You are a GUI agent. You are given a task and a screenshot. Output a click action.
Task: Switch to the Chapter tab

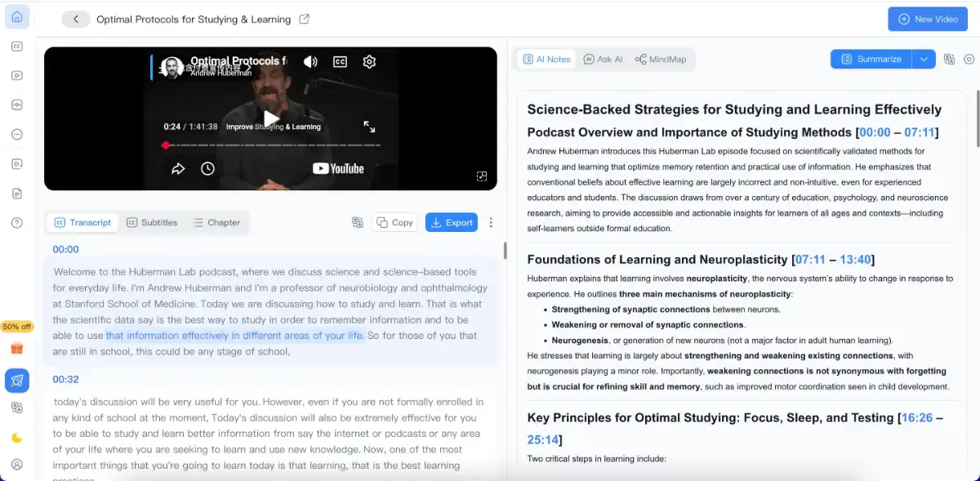pos(216,222)
